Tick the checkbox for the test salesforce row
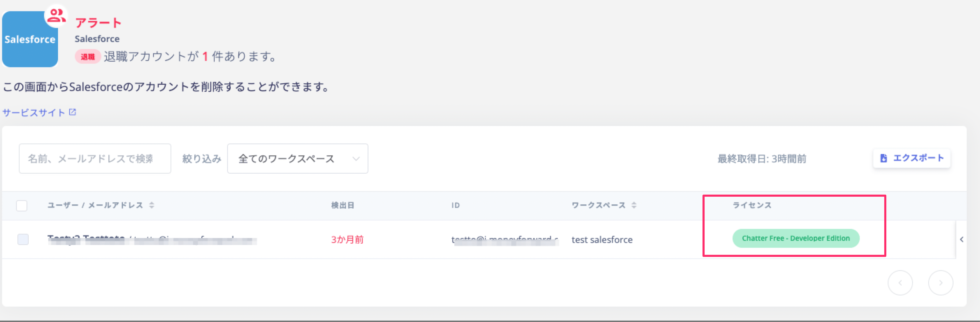 [x=23, y=239]
